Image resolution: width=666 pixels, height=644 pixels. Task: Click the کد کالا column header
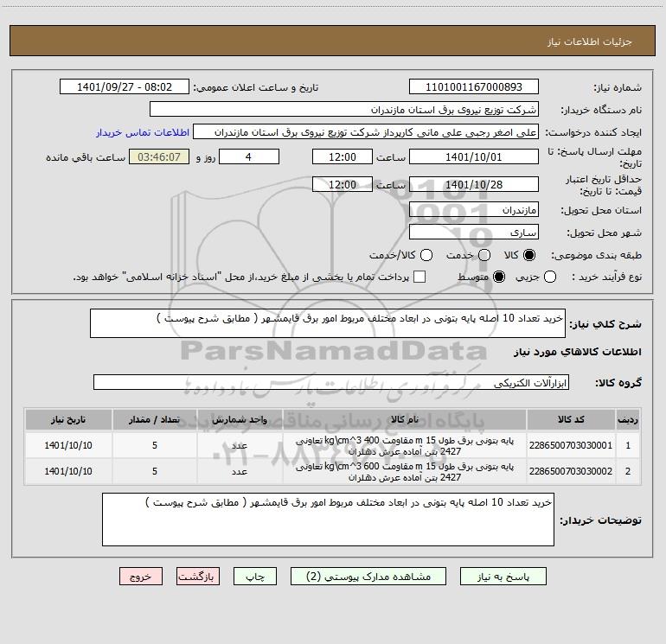pyautogui.click(x=571, y=420)
